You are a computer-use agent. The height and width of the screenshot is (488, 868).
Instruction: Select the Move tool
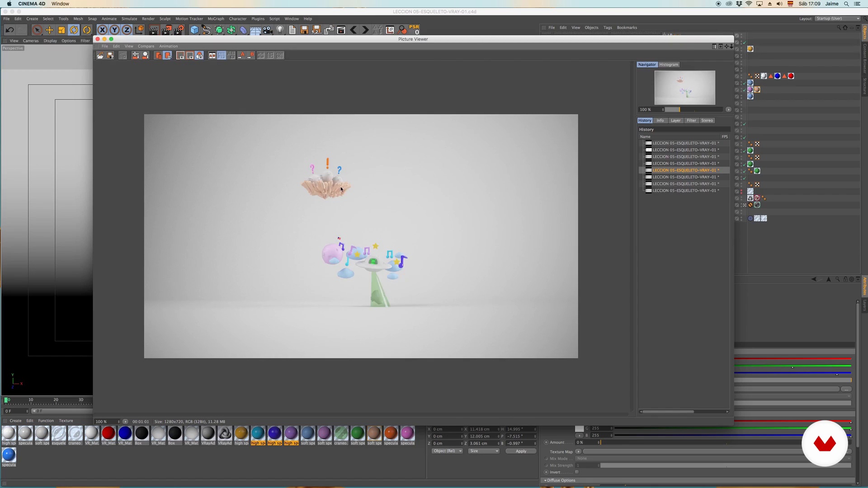tap(49, 30)
